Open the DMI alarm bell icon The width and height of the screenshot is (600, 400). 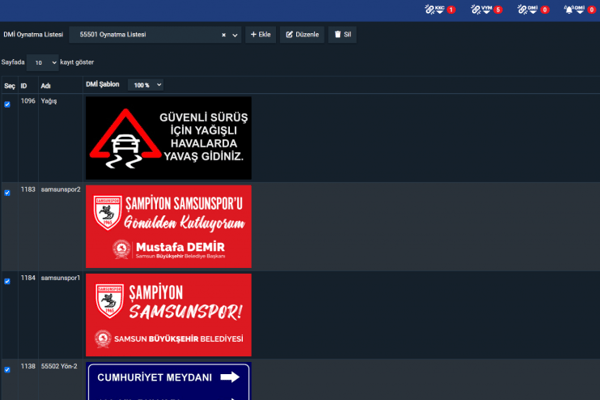pos(574,10)
